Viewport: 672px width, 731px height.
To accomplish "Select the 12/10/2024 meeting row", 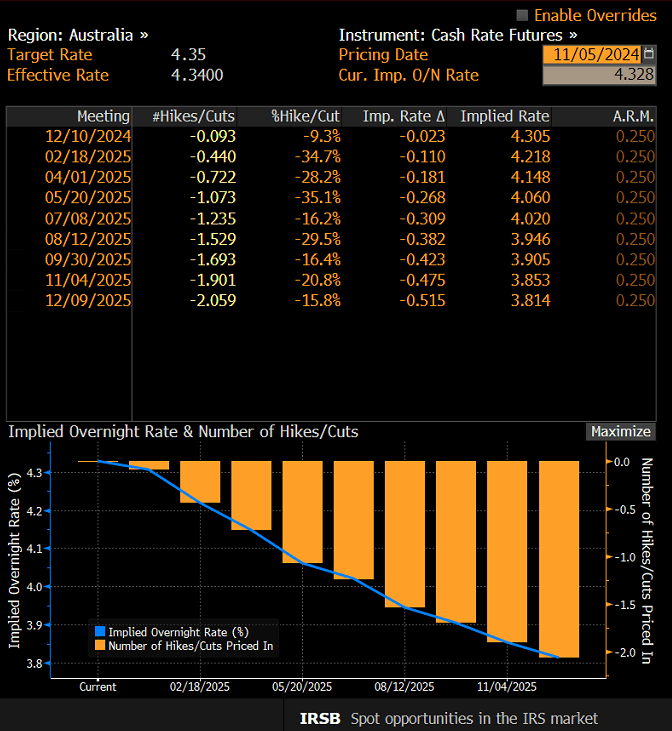I will click(x=88, y=136).
